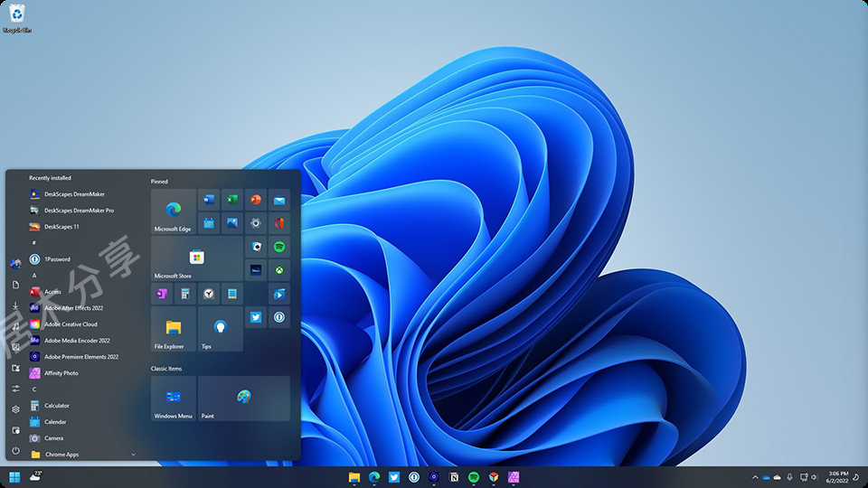Click the letter C group header

pos(34,389)
